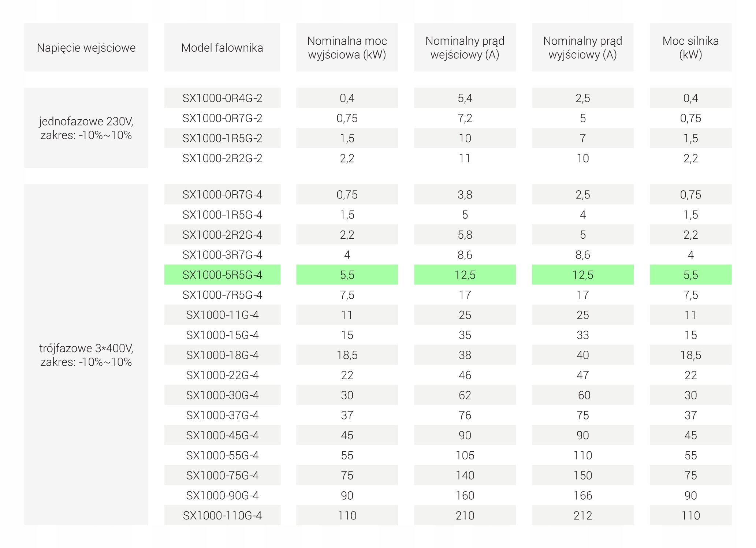Click the 'Nominalny prąd wyjściowy (A)' header
Viewport: 756px width, 548px height.
coord(582,48)
